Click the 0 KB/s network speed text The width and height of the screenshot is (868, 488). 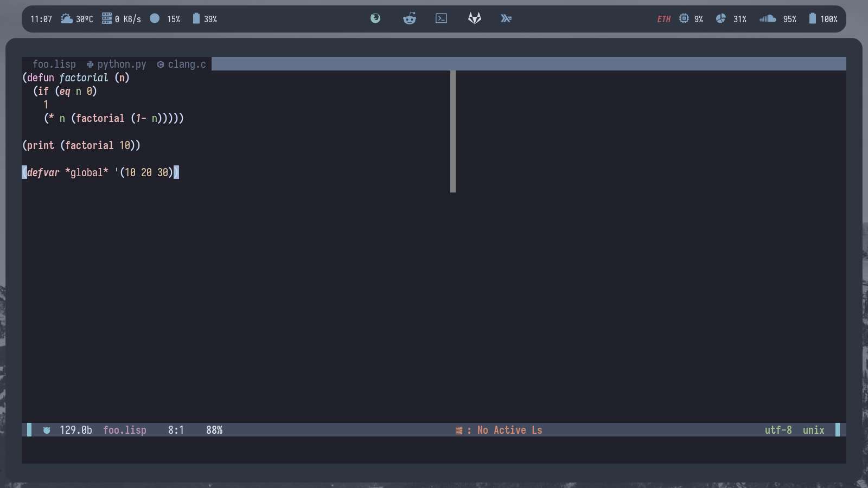128,19
